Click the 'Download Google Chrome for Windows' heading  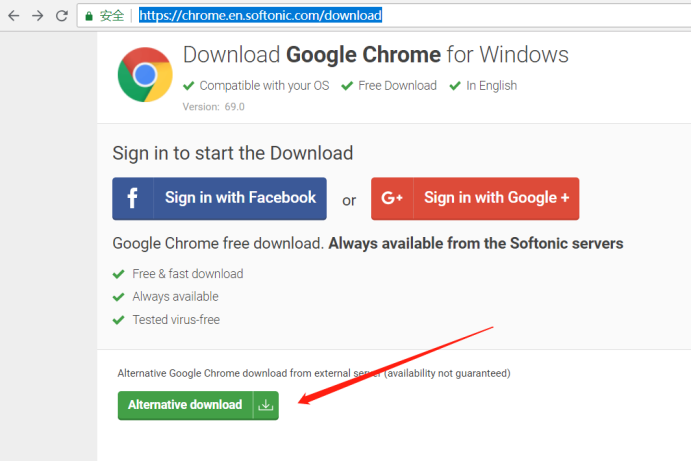[x=375, y=55]
